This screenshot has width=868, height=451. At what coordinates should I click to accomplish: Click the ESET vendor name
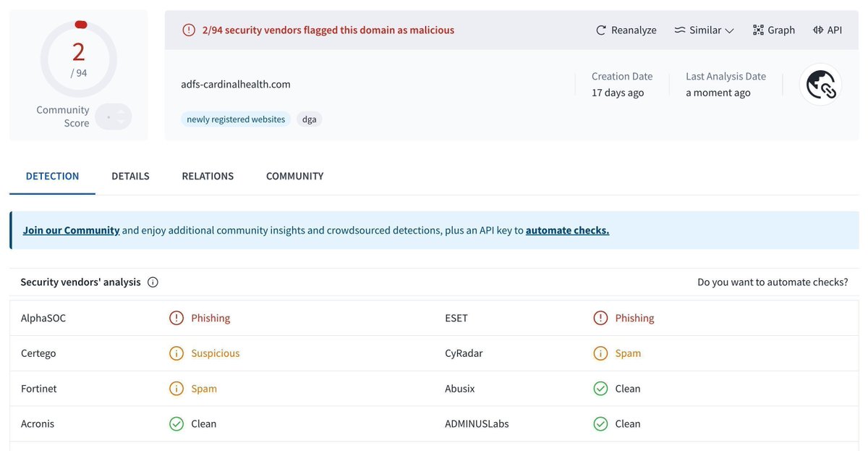pos(456,318)
